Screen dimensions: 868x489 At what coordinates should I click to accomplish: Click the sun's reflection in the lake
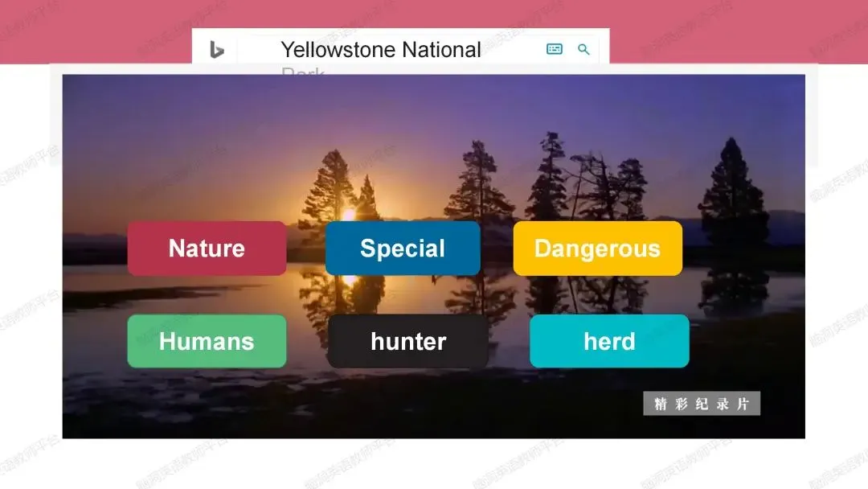(x=350, y=280)
